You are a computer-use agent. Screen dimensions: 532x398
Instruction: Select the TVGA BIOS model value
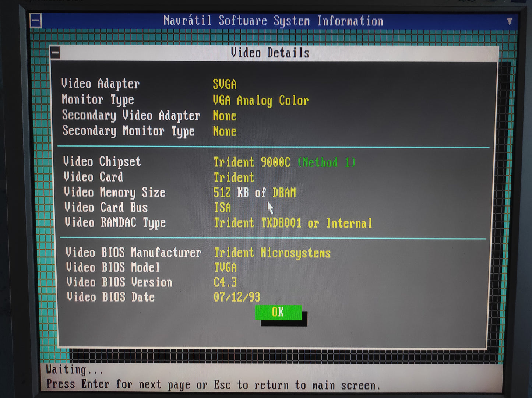tap(225, 268)
